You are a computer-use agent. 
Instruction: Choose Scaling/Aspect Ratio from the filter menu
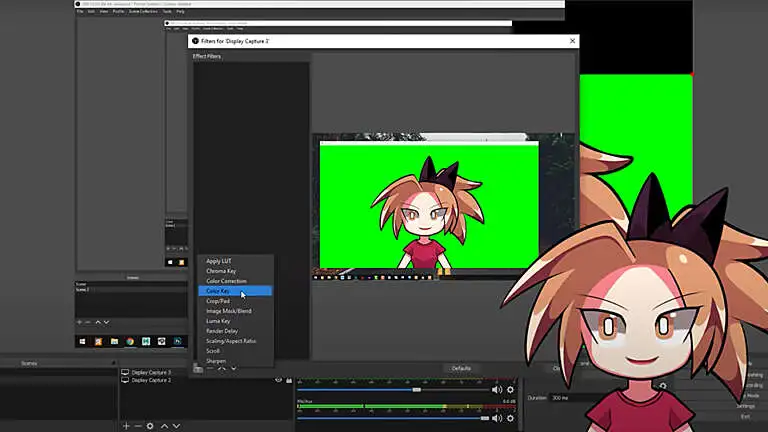(x=231, y=341)
